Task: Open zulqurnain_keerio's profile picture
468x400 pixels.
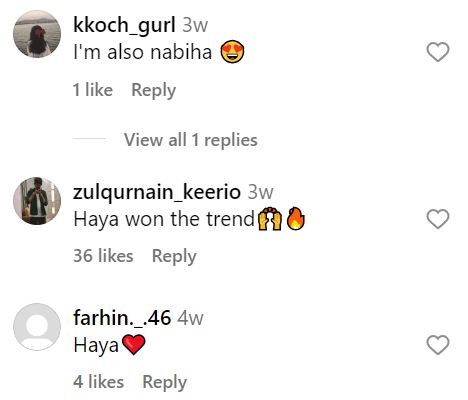Action: (x=37, y=201)
